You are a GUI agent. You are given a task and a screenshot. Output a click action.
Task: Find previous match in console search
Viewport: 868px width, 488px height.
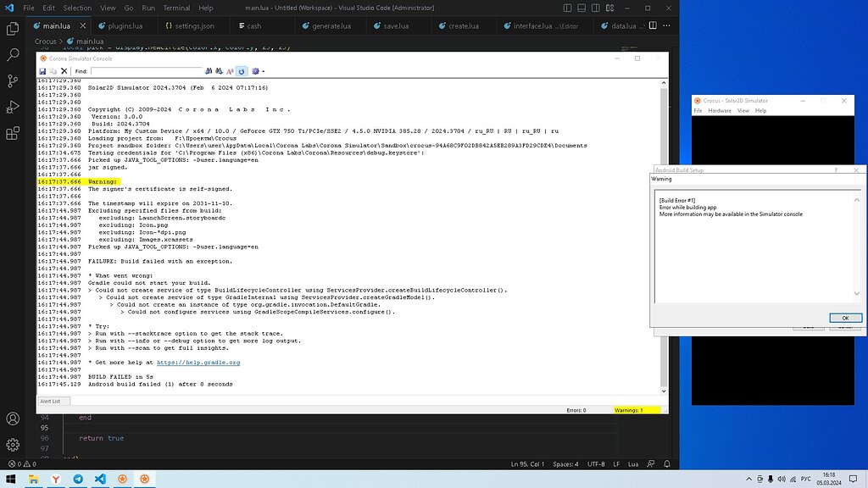coord(220,72)
